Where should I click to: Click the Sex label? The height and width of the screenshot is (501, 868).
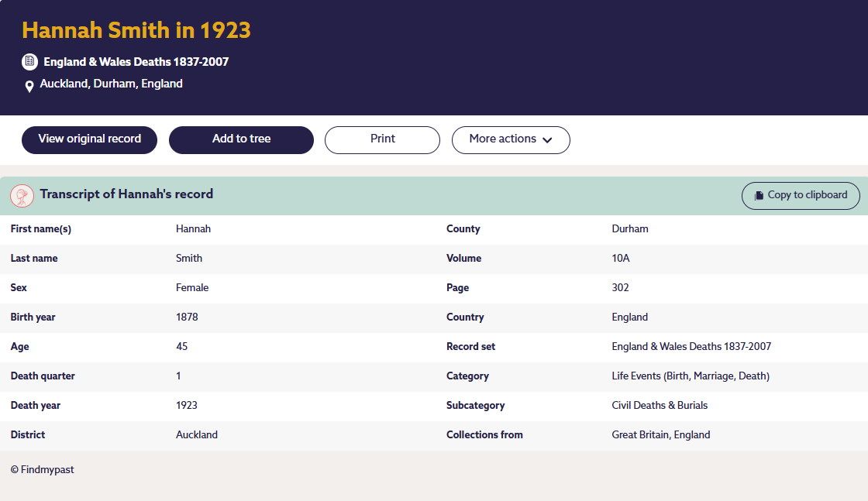point(19,287)
